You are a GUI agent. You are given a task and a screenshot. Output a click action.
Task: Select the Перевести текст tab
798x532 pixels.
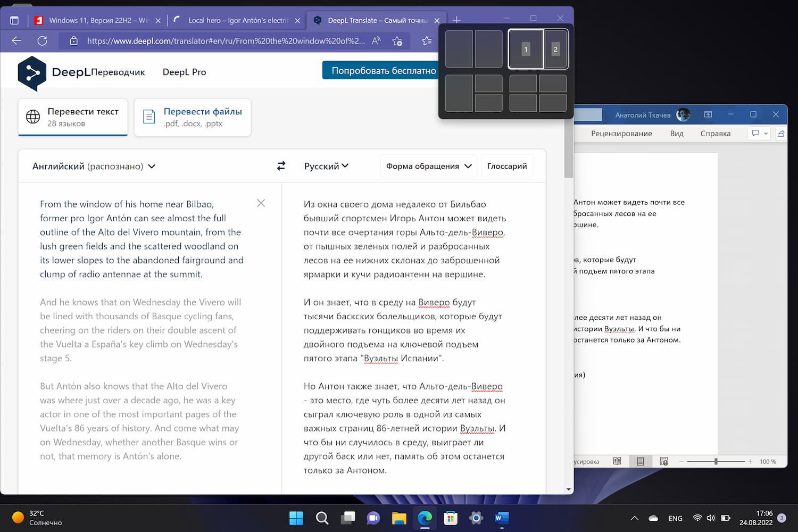tap(73, 117)
